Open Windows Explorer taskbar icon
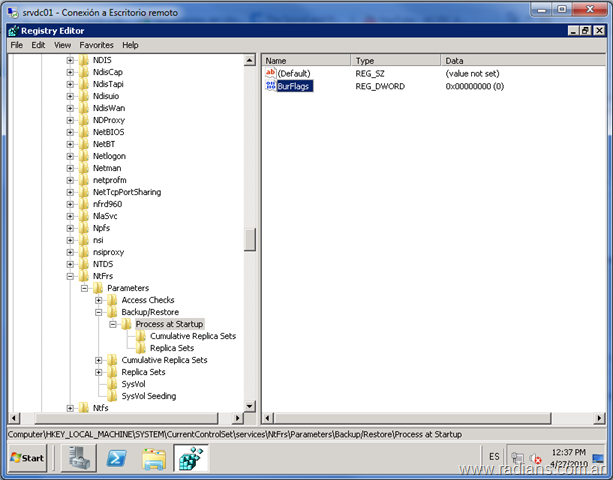Image resolution: width=613 pixels, height=480 pixels. 154,458
